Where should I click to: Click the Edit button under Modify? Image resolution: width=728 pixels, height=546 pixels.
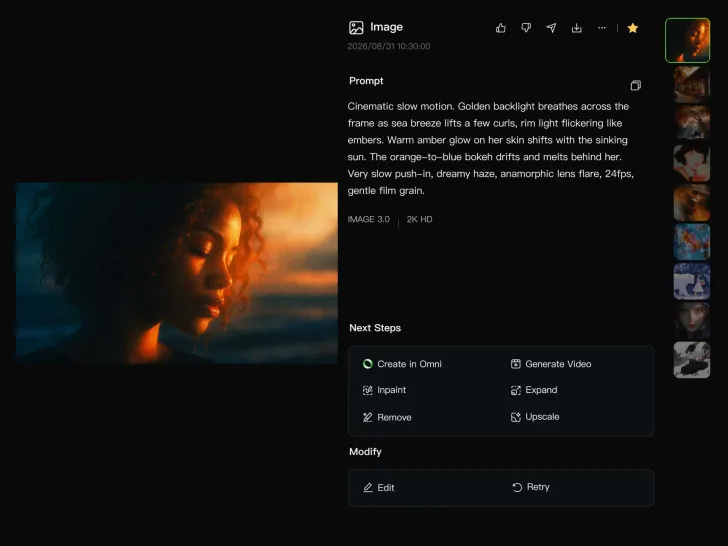pos(378,488)
